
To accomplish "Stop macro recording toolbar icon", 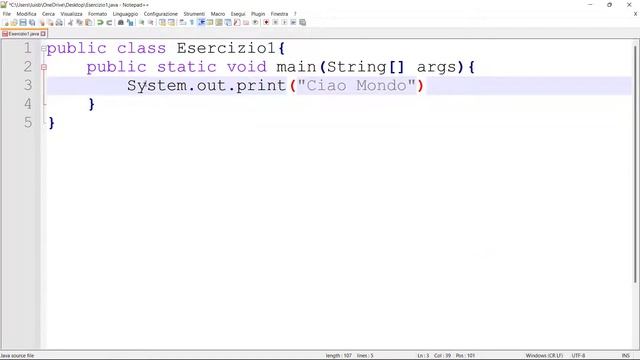I will click(275, 22).
